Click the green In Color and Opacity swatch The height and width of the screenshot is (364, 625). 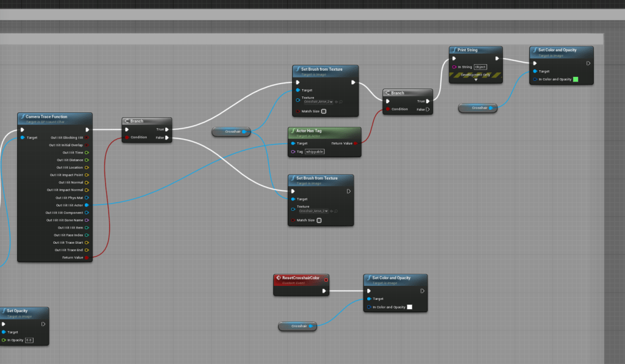point(575,79)
